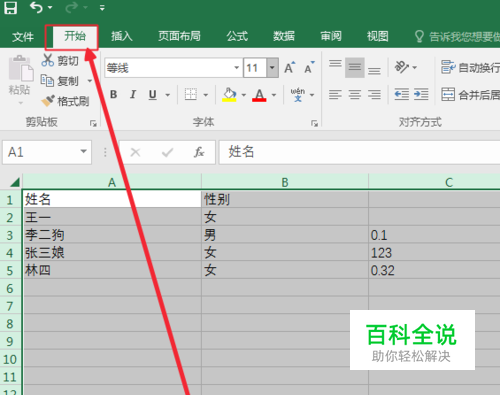Screen dimensions: 500x395
Task: Open the underline style dropdown
Action: (x=168, y=95)
